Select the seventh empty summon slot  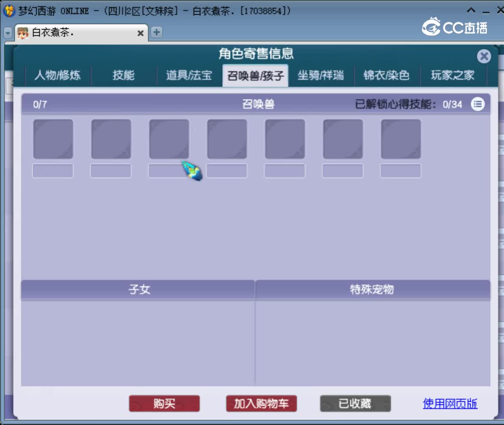click(401, 139)
